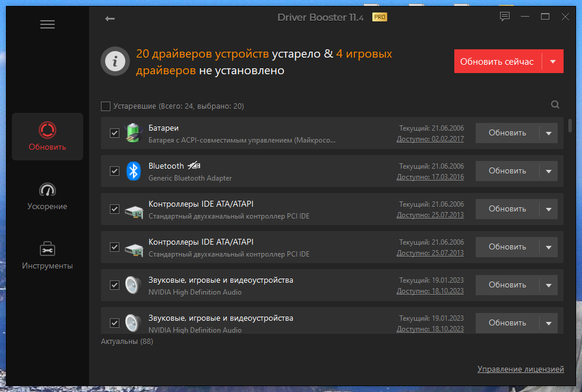Open dropdown next to Bluetooth Обновить button
The height and width of the screenshot is (392, 582).
click(x=549, y=171)
